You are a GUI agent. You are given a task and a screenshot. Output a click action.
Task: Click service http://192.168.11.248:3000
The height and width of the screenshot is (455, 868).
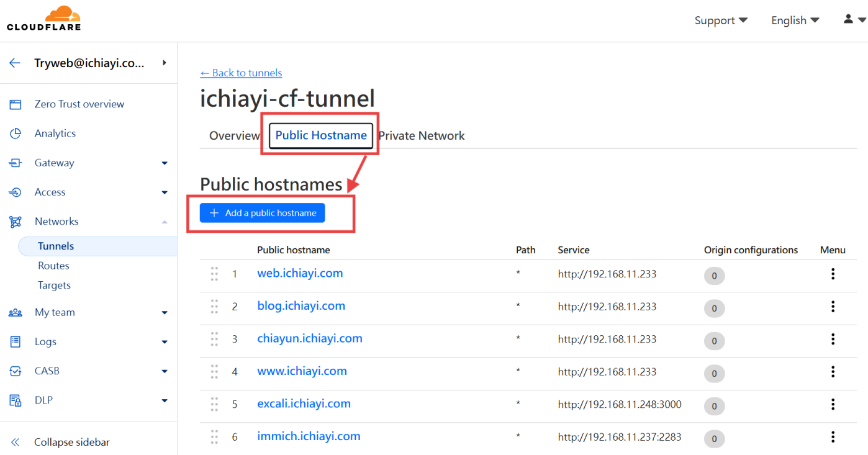point(620,405)
